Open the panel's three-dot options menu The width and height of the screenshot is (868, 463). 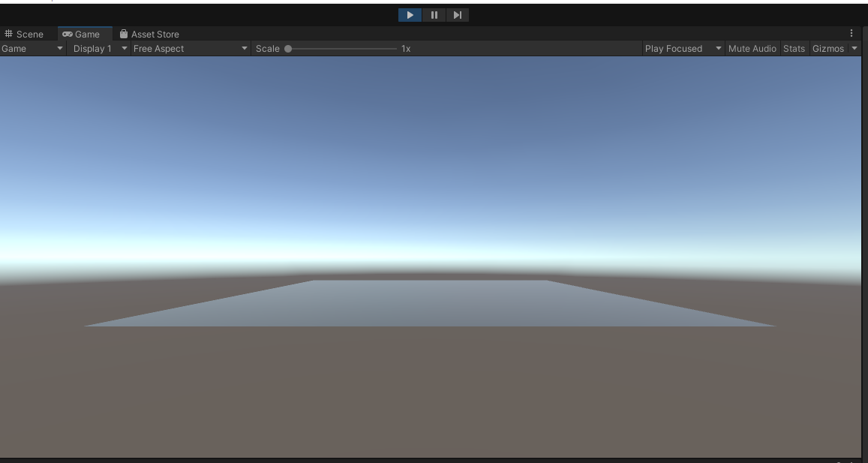pyautogui.click(x=851, y=33)
